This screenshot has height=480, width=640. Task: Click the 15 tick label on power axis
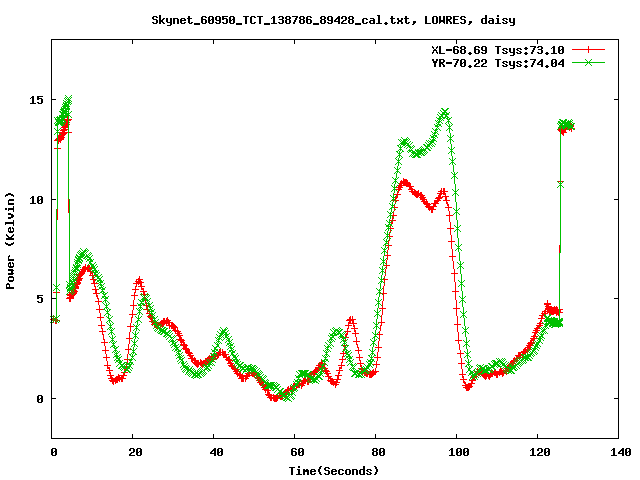tap(36, 100)
